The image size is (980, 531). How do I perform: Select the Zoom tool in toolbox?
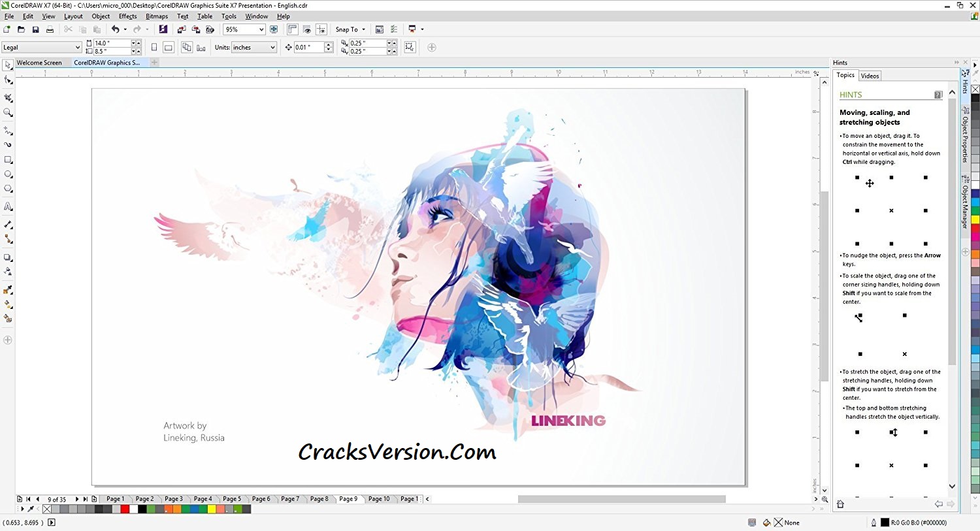(x=8, y=112)
